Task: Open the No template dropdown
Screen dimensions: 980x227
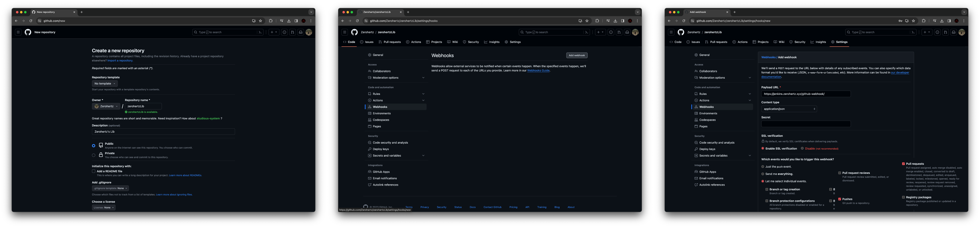Action: 105,84
